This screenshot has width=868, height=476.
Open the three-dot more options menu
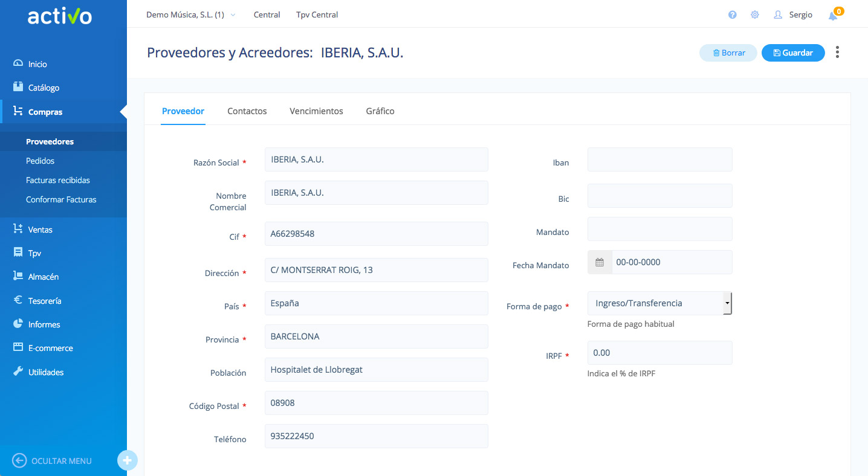(x=837, y=53)
